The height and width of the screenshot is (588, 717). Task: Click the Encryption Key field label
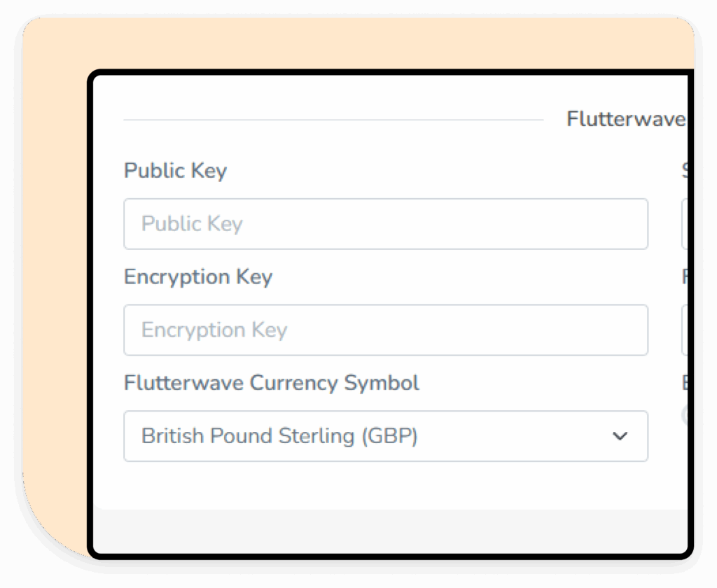tap(198, 277)
